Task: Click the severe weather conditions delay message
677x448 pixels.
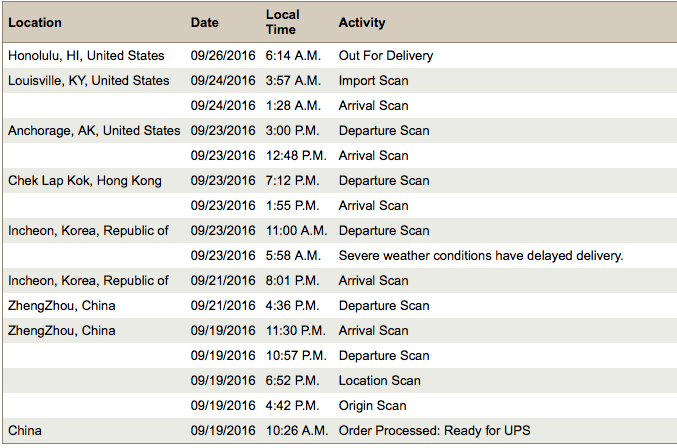Action: 481,256
